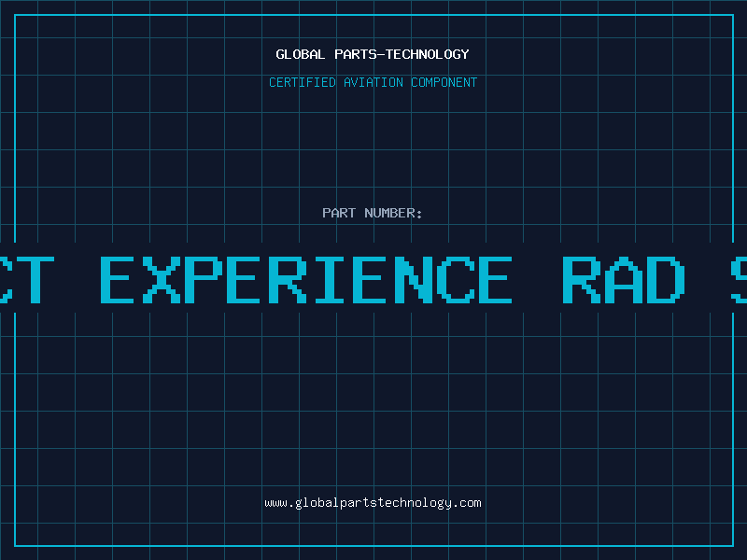
Task: Click the PART NUMBER: label
Action: tap(373, 213)
